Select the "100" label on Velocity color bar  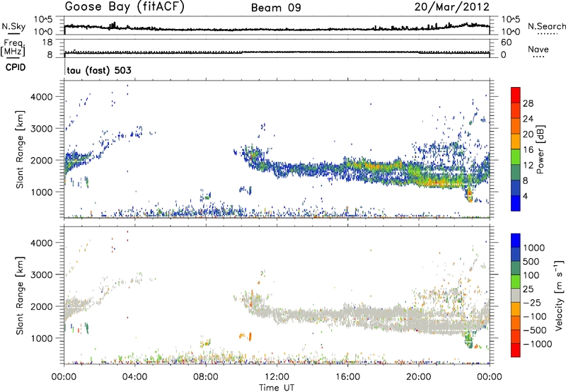tap(531, 275)
